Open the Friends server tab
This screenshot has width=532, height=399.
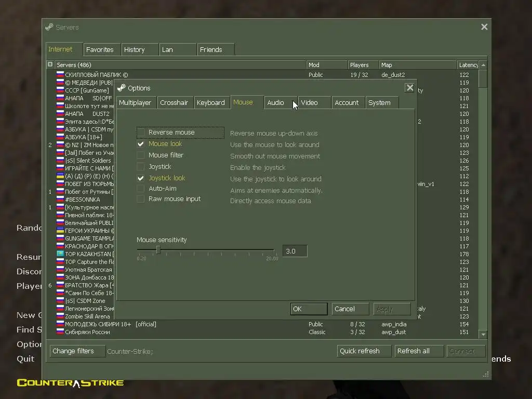pos(216,49)
